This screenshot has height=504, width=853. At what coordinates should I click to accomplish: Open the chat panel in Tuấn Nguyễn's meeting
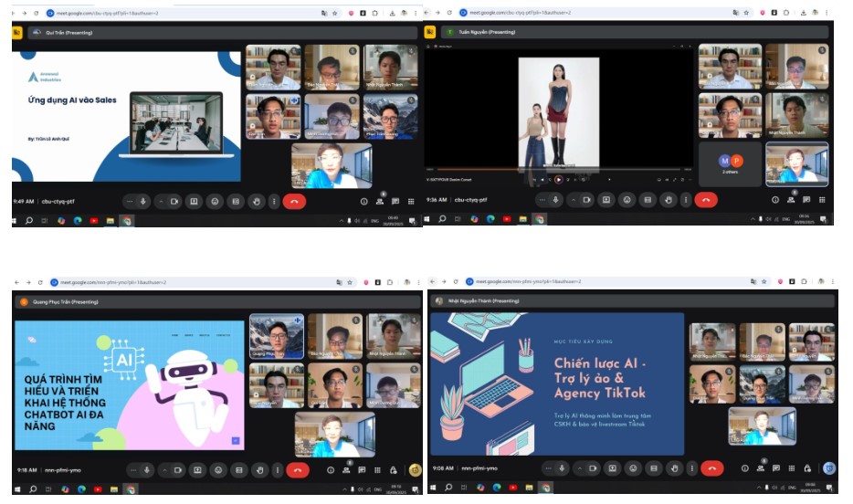point(807,201)
